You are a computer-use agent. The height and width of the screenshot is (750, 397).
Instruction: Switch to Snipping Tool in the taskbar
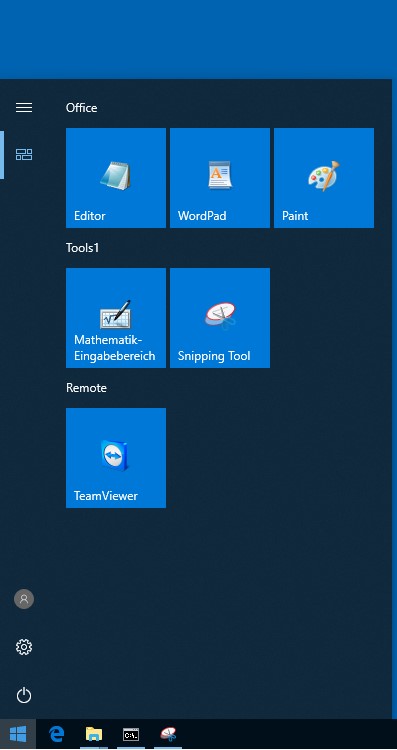[168, 734]
